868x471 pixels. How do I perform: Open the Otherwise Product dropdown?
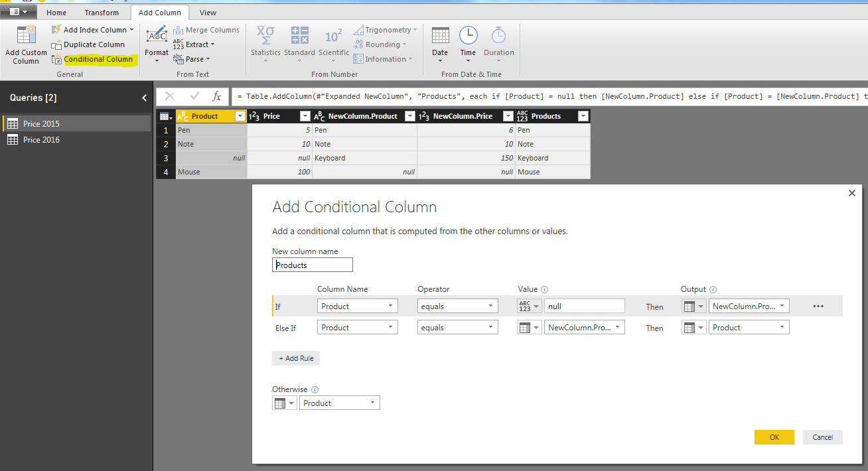click(340, 403)
